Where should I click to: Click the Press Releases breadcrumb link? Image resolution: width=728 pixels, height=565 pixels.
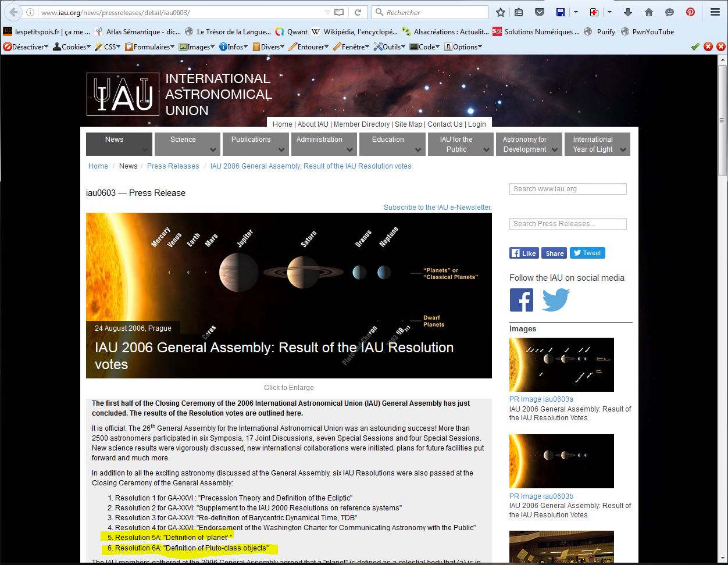tap(173, 166)
